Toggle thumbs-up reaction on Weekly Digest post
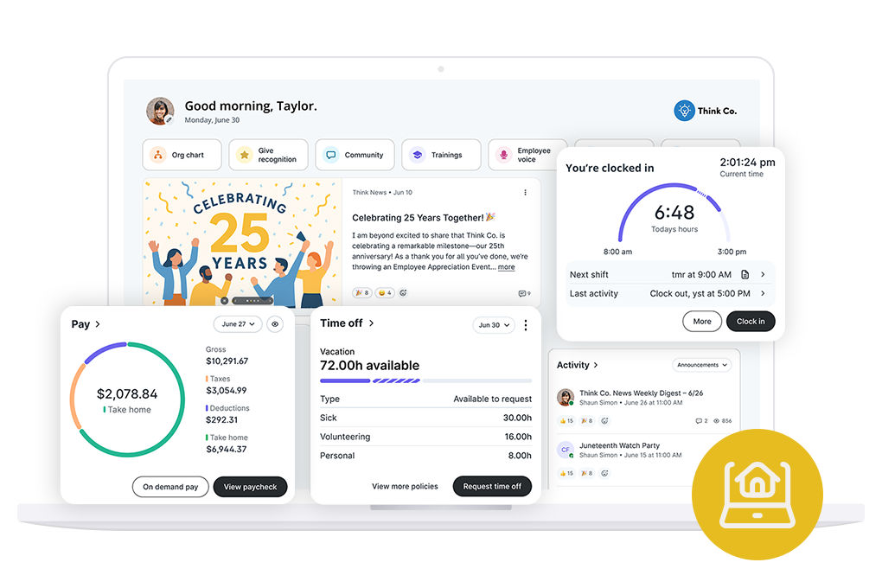Screen dimensions: 882x588 (566, 421)
